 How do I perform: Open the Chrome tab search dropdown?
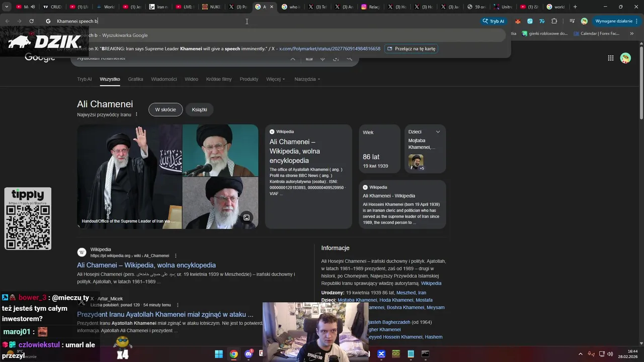[x=7, y=7]
